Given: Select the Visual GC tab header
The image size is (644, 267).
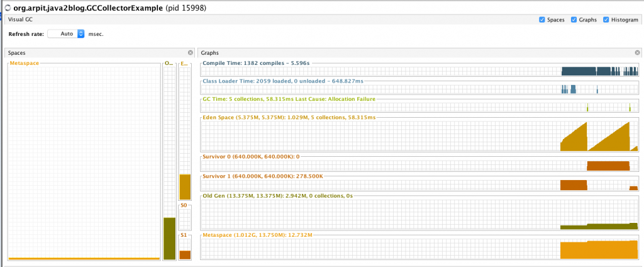Looking at the screenshot, I should 21,20.
